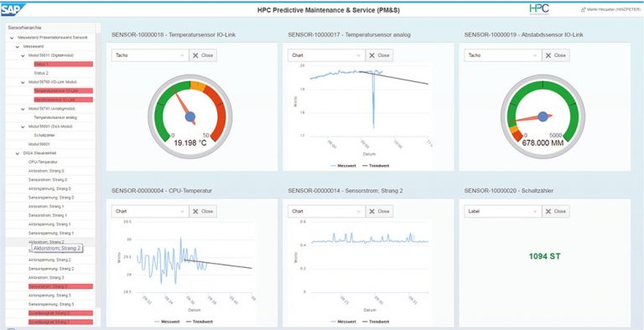Select Aktorspannung; Strang 2 tree item
The height and width of the screenshot is (330, 644).
[49, 260]
